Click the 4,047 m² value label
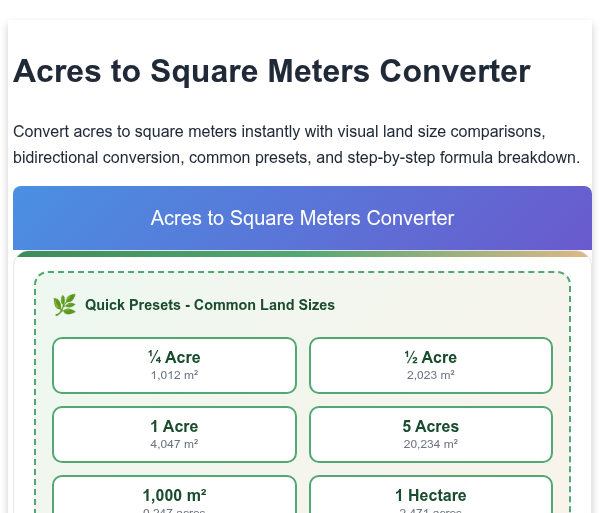Viewport: 600px width, 513px height. tap(174, 444)
